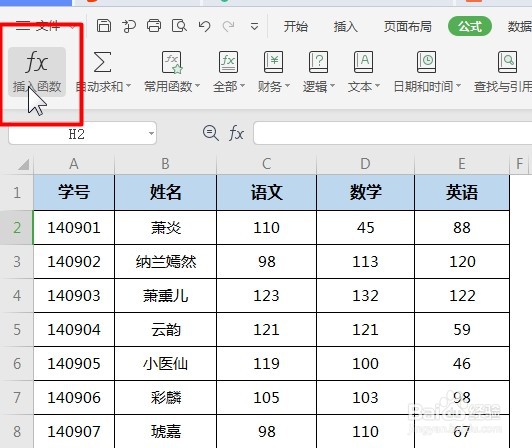Open Financial functions (财务) icon

click(273, 62)
